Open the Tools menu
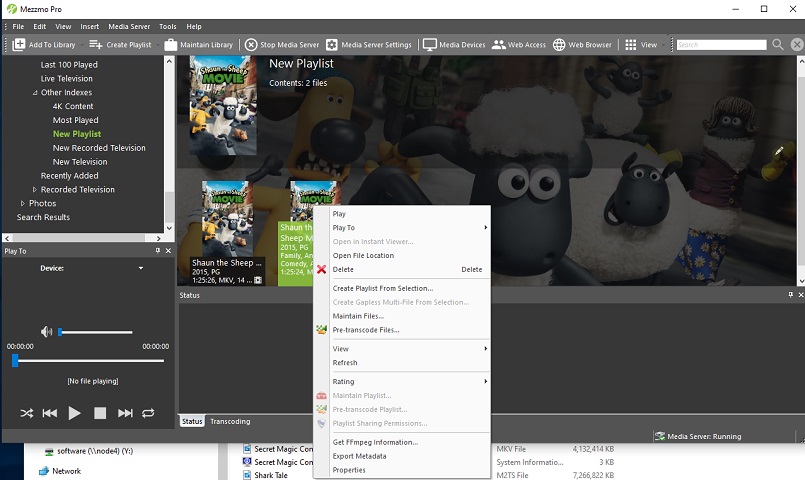The width and height of the screenshot is (805, 480). pos(167,26)
